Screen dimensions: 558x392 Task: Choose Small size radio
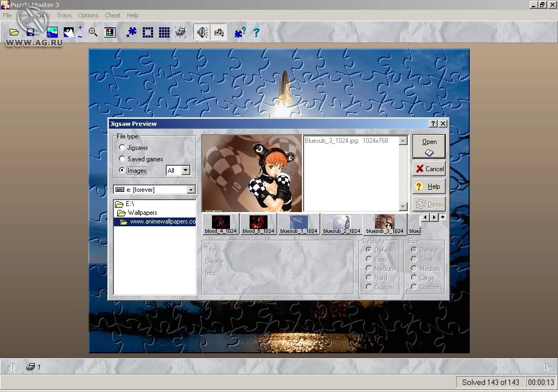[x=414, y=259]
